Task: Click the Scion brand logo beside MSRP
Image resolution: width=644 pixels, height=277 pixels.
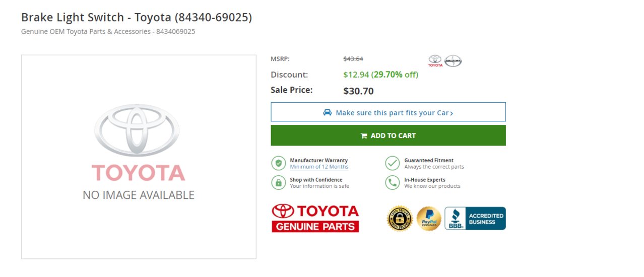Action: tap(453, 61)
